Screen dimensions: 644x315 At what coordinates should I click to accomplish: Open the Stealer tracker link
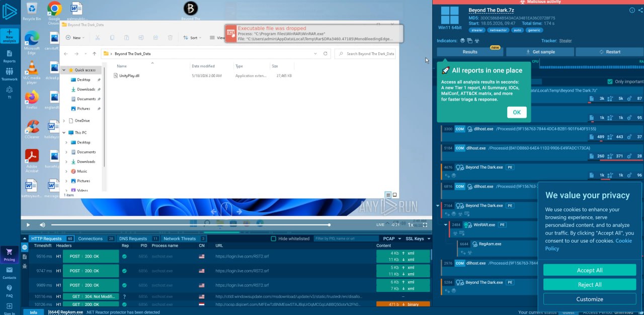[566, 41]
